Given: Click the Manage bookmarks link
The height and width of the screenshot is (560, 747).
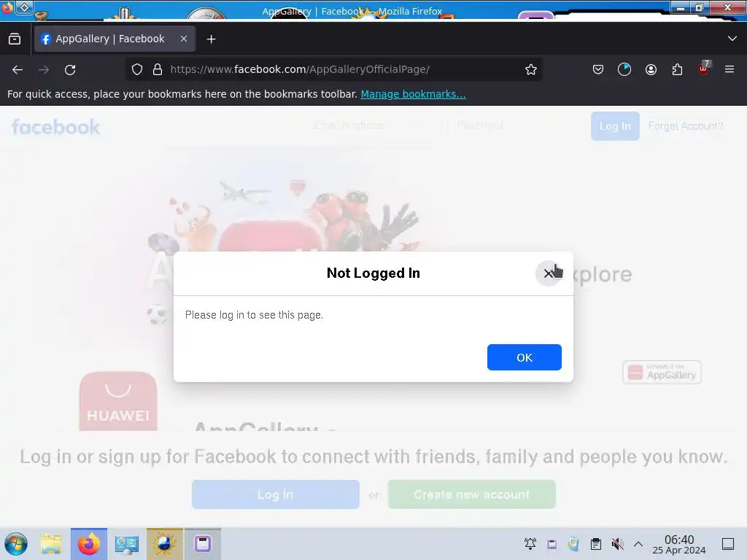Looking at the screenshot, I should pos(413,94).
